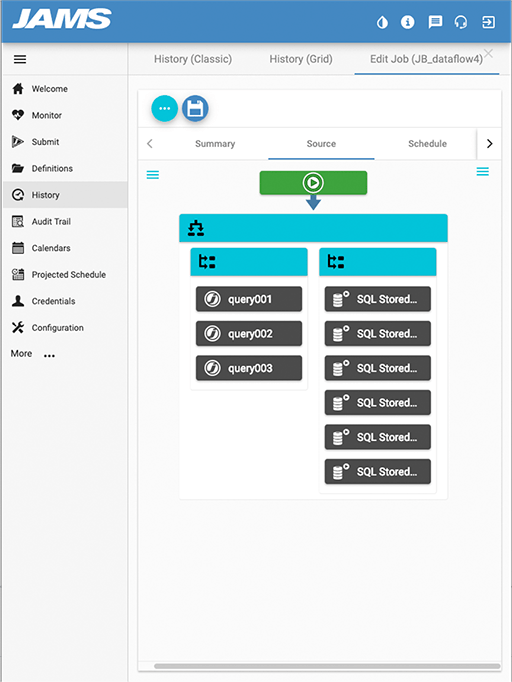512x682 pixels.
Task: Click the logout icon in header
Action: coord(489,22)
